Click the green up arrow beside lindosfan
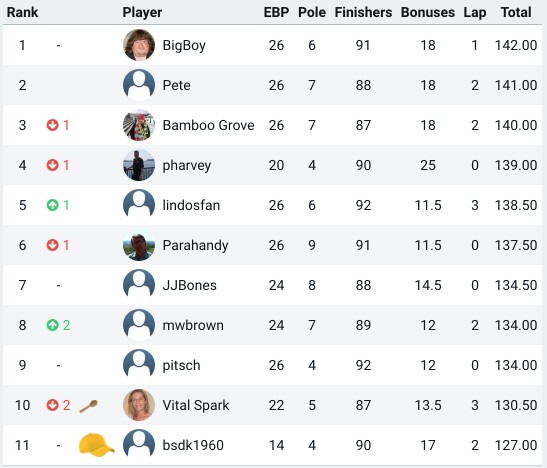The width and height of the screenshot is (547, 468). (x=52, y=205)
